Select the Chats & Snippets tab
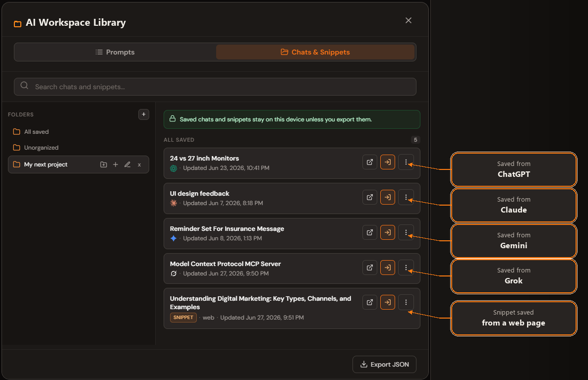 (x=315, y=52)
